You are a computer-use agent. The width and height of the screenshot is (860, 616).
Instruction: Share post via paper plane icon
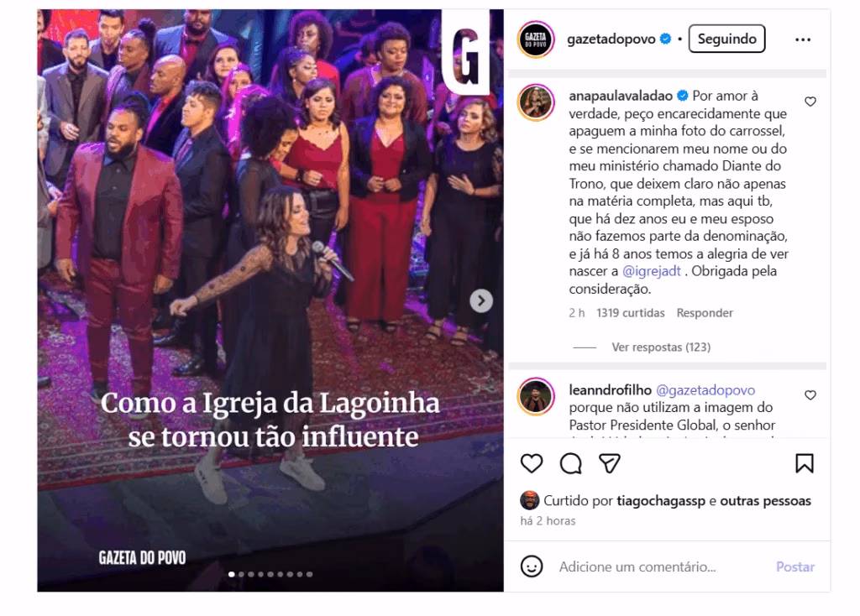pyautogui.click(x=610, y=463)
